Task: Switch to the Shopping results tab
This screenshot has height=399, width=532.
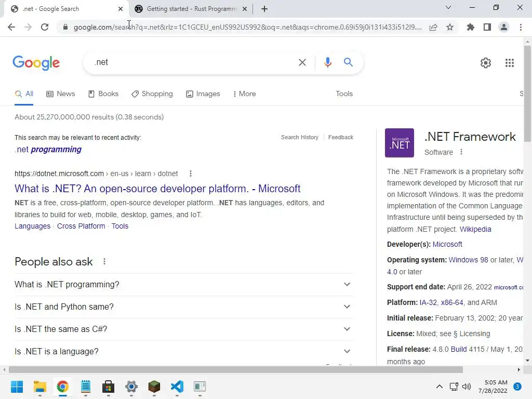Action: pos(152,94)
